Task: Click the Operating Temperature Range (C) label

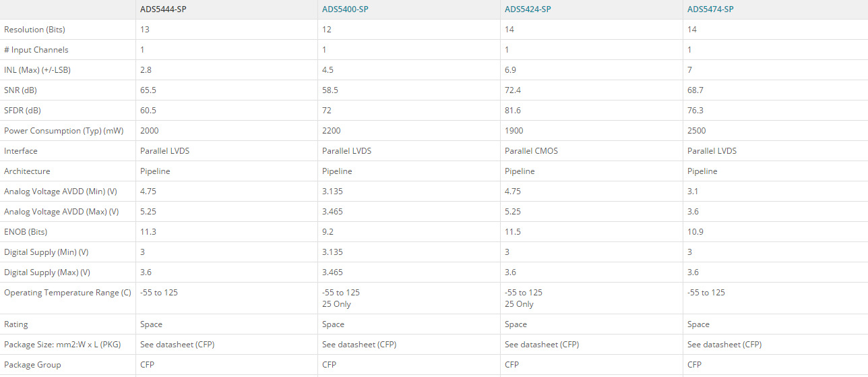Action: coord(67,293)
